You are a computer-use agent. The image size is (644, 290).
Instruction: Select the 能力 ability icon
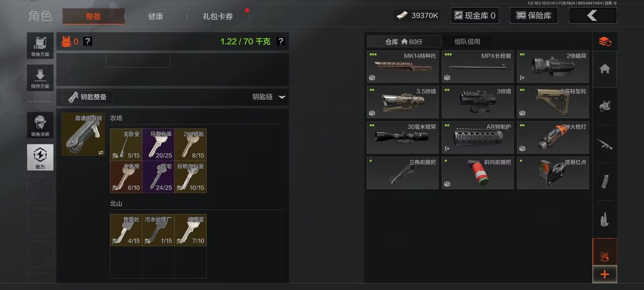pos(40,157)
